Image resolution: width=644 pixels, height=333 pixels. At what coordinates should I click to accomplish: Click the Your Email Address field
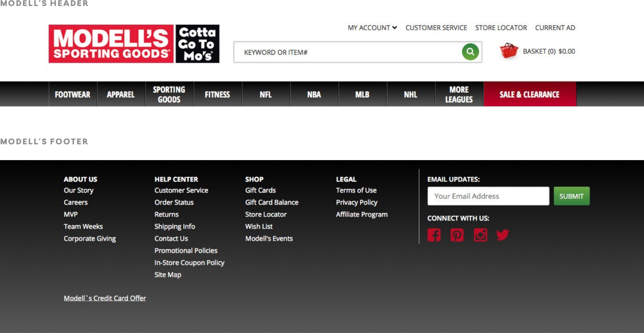488,196
